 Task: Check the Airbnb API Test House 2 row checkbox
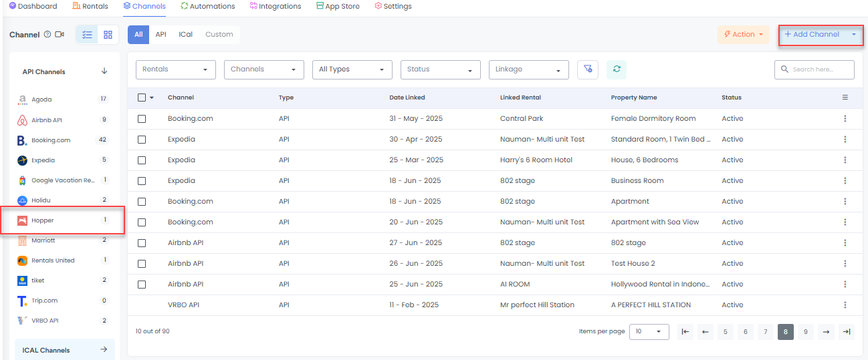click(142, 264)
